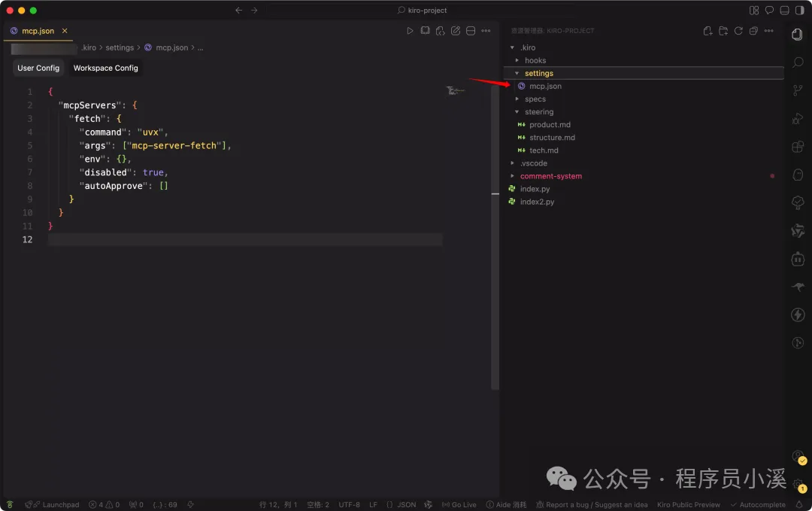Open mcp.json in the Explorer tree
Viewport: 812px width, 511px height.
coord(644,86)
